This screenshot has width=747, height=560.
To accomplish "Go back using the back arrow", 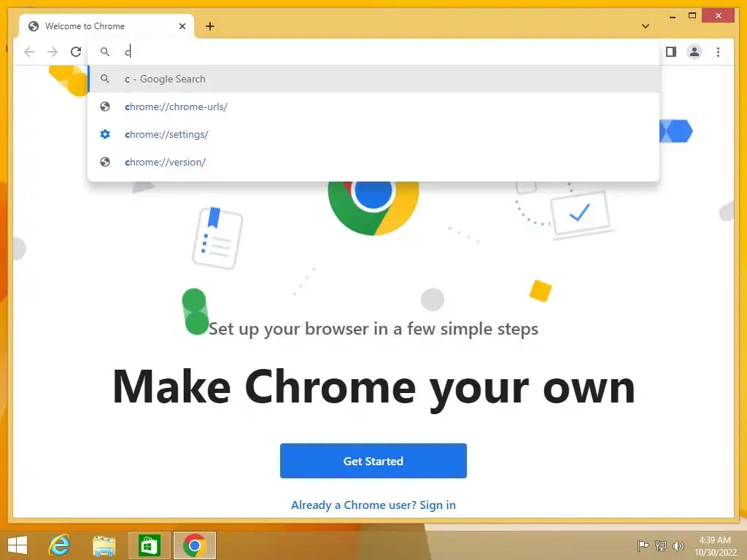I will pyautogui.click(x=29, y=52).
